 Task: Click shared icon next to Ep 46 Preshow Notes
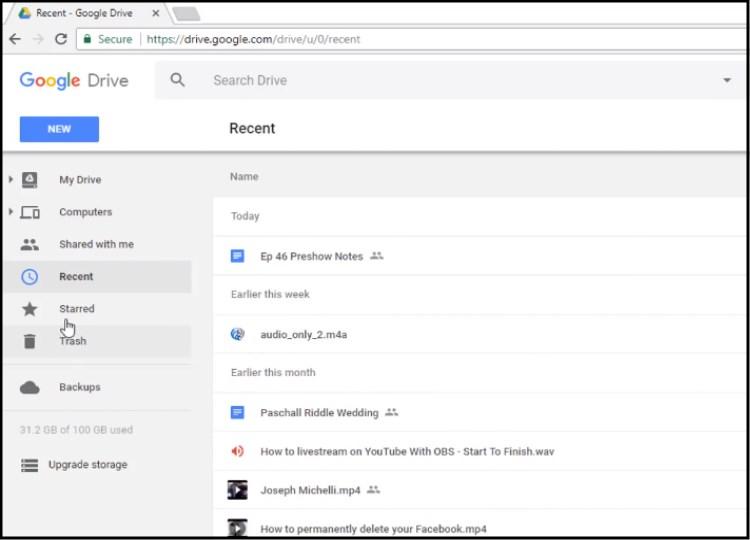point(377,256)
